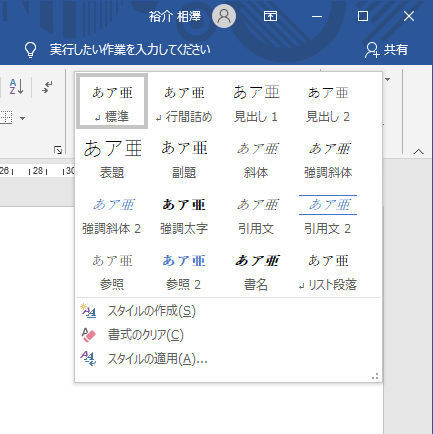Open paragraph settings dialog launcher
Screen dimensions: 433x434
[58, 150]
